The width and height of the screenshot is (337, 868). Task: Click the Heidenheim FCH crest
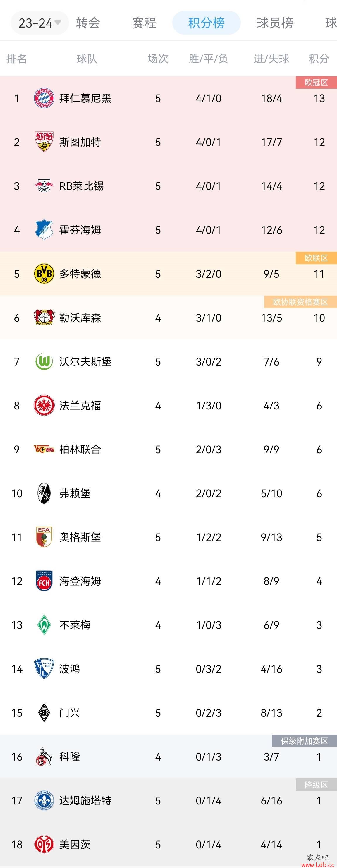pyautogui.click(x=44, y=581)
